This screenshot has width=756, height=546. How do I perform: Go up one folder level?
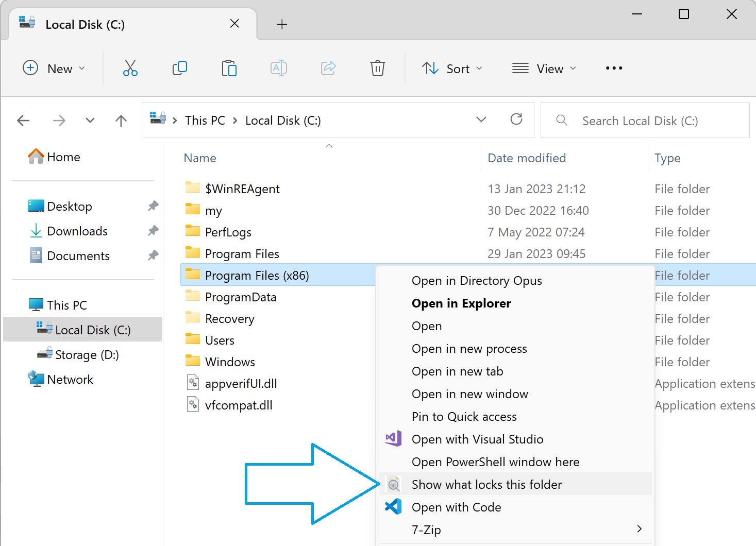coord(121,121)
